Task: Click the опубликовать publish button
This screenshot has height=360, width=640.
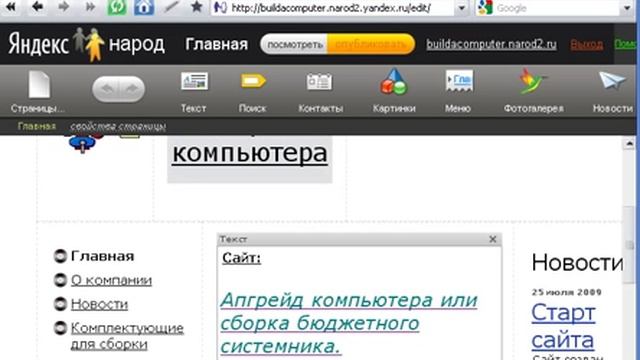Action: [371, 44]
